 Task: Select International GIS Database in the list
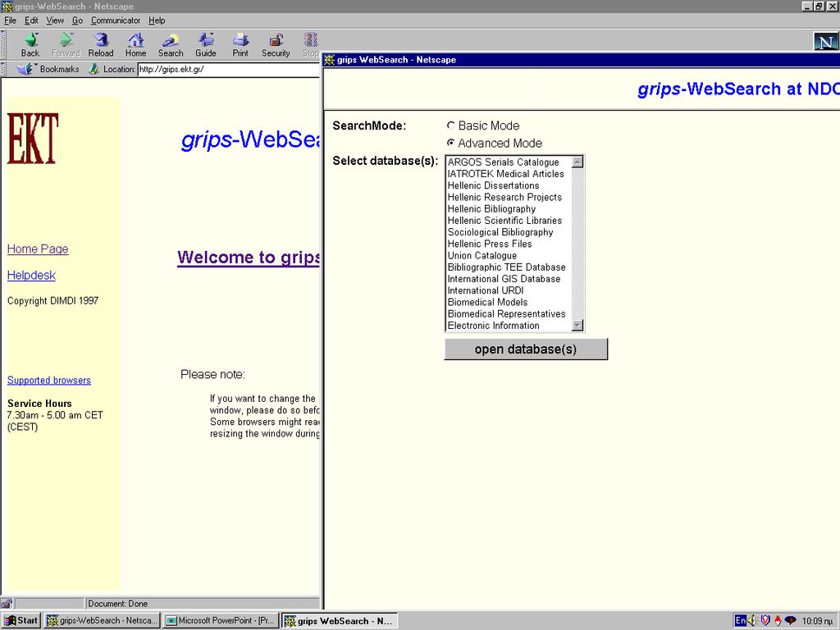[504, 279]
